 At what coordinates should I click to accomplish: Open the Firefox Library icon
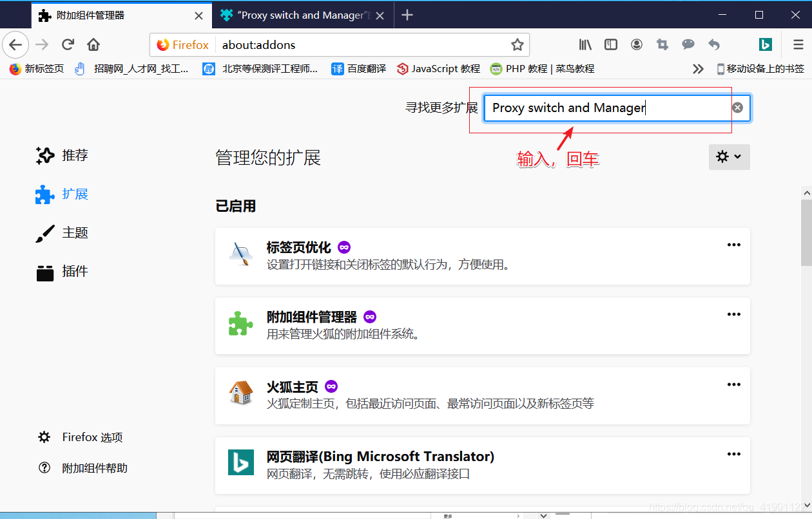tap(585, 44)
